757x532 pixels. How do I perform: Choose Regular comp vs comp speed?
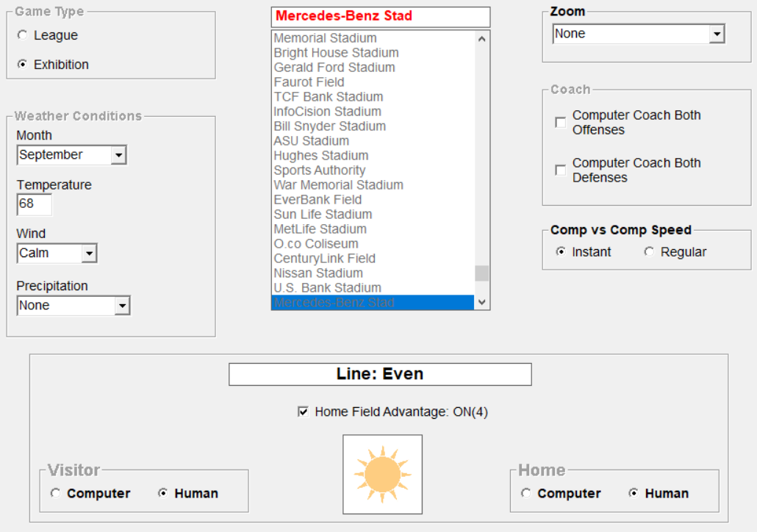coord(648,252)
